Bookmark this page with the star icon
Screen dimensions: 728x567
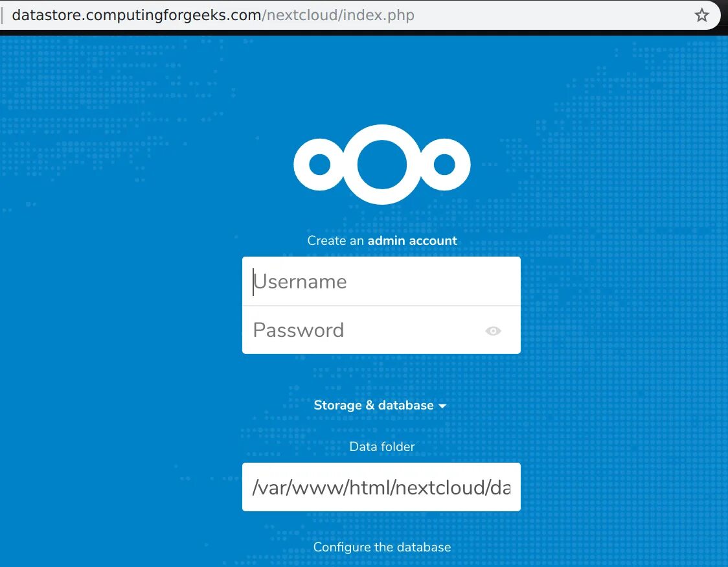tap(701, 16)
